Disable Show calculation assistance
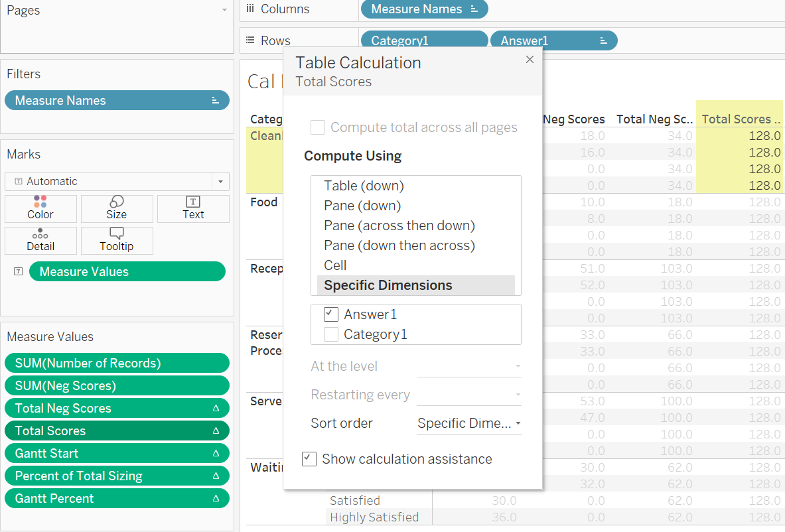 (x=309, y=458)
